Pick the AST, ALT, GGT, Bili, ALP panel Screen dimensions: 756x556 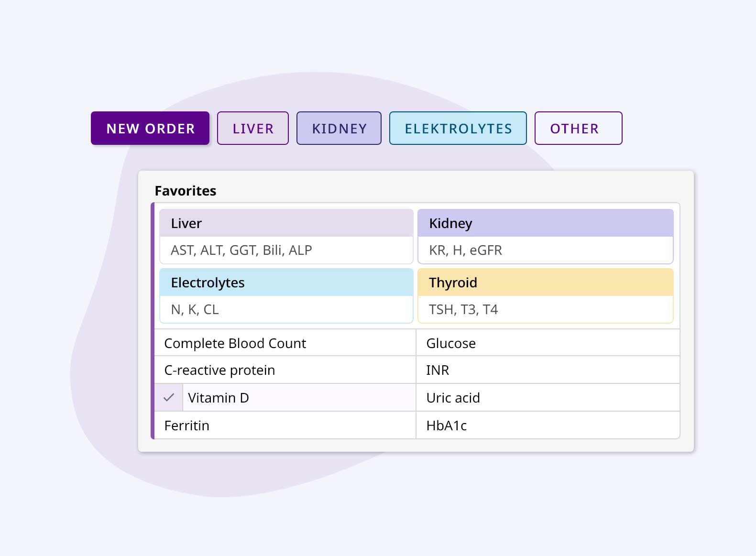point(286,250)
